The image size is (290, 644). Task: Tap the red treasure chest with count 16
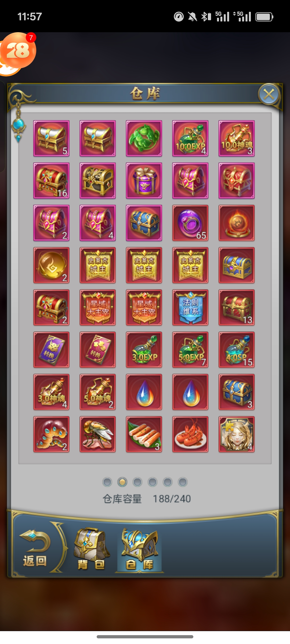(51, 181)
